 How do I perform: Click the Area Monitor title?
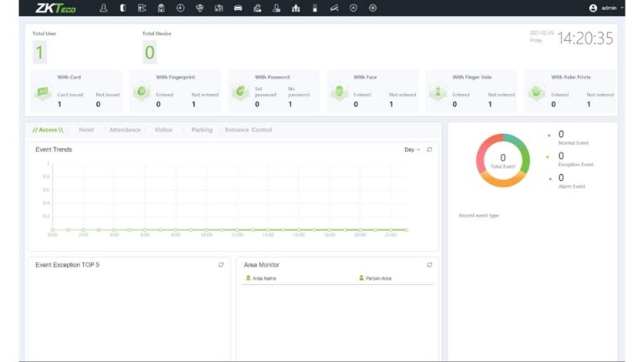click(x=262, y=265)
